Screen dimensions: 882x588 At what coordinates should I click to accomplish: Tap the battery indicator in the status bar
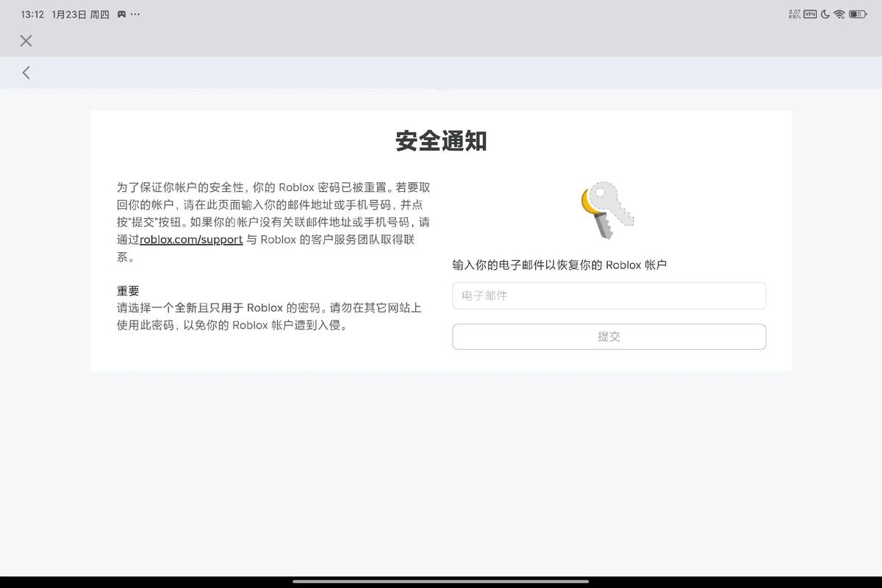coord(858,14)
